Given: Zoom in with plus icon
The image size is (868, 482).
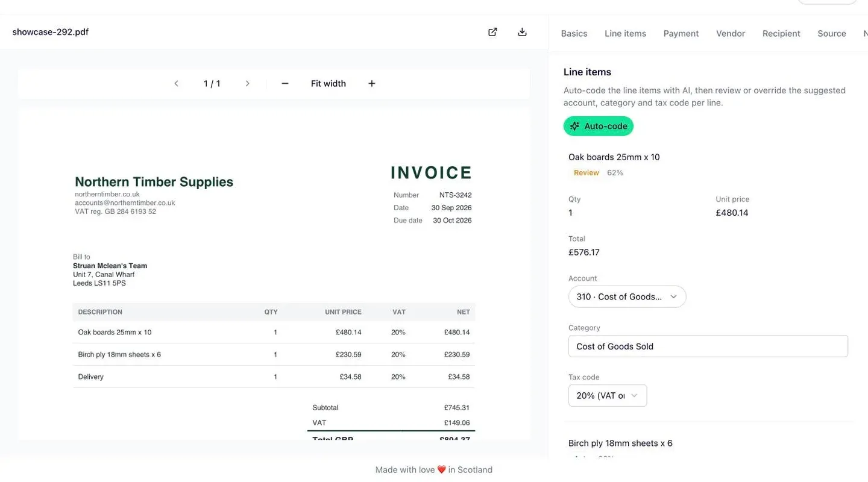Looking at the screenshot, I should point(372,84).
